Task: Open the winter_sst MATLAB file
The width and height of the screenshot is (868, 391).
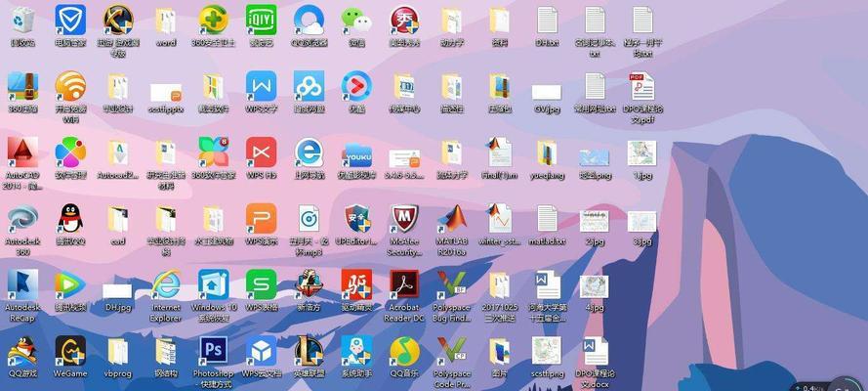Action: [x=499, y=219]
